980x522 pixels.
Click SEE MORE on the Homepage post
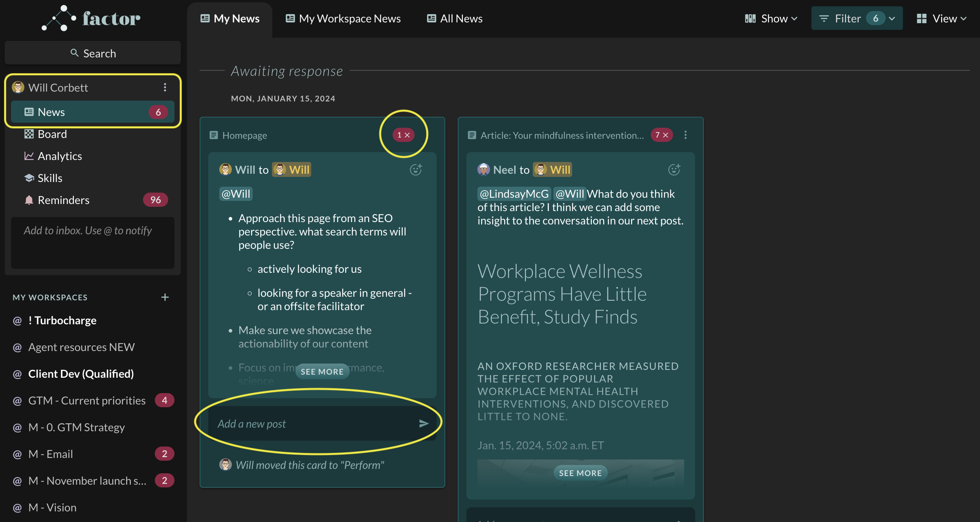coord(322,371)
